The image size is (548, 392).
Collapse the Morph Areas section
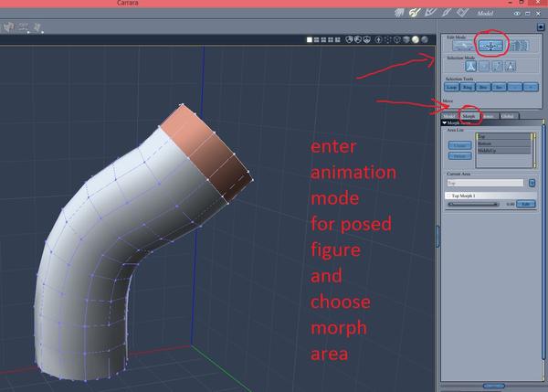pyautogui.click(x=444, y=122)
